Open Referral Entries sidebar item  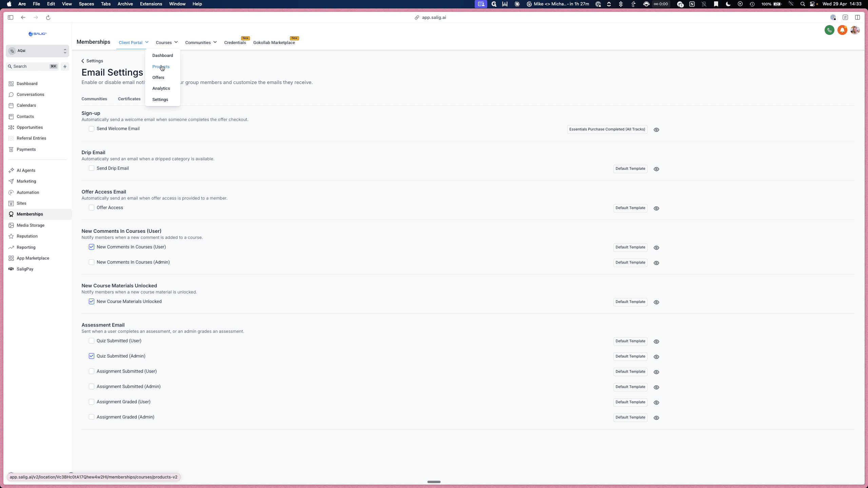pyautogui.click(x=31, y=138)
